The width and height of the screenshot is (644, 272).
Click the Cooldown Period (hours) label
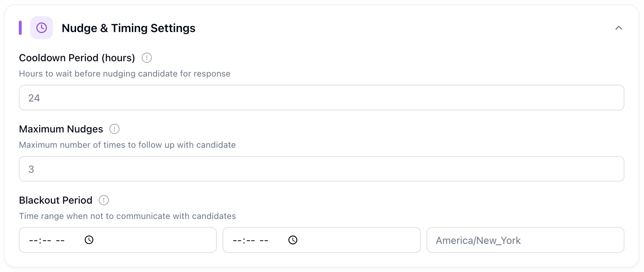(77, 58)
